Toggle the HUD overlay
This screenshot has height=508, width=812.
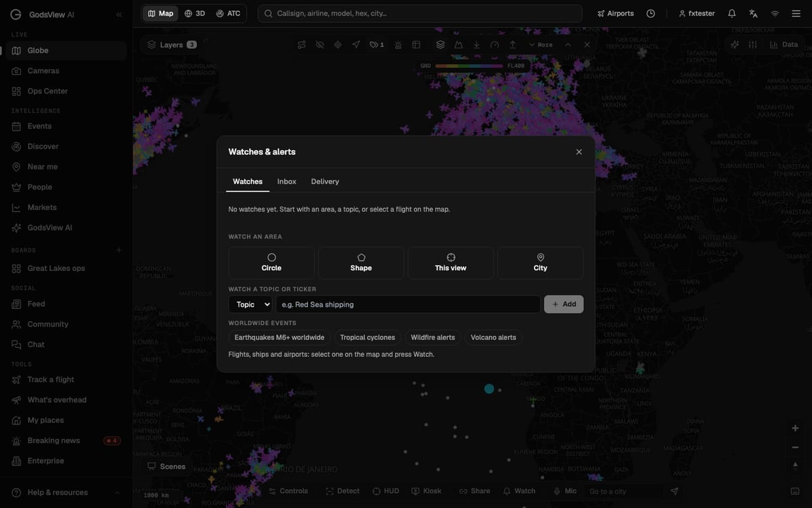coord(386,491)
